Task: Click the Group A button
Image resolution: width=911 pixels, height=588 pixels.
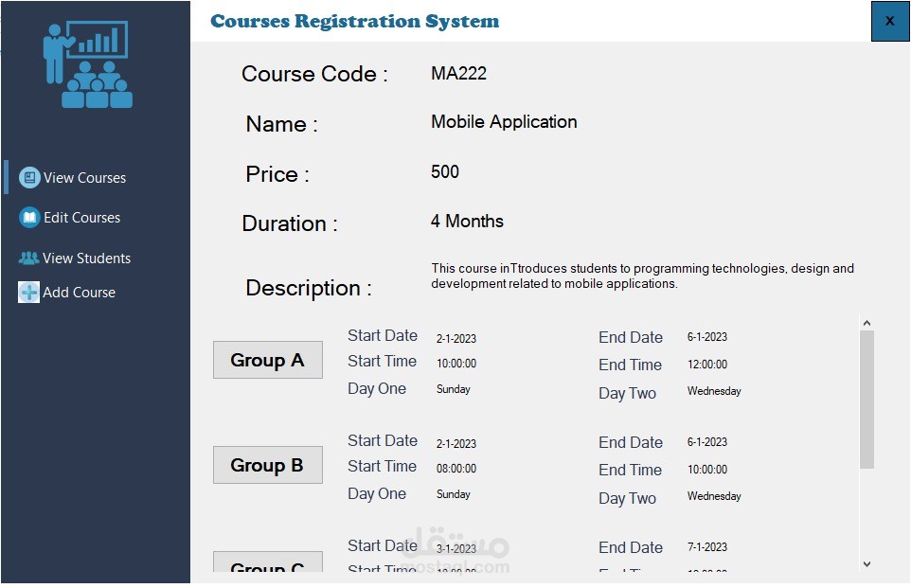Action: coord(267,360)
